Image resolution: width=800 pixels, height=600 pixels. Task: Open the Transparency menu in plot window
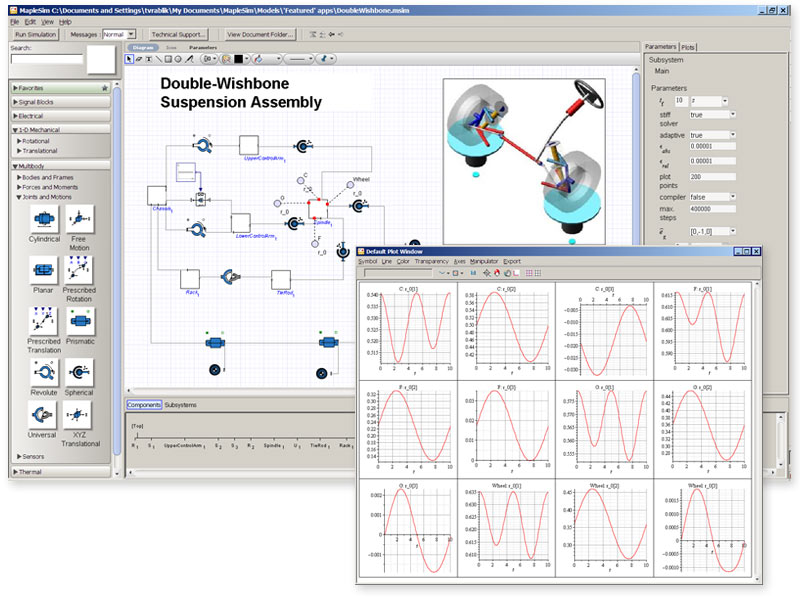[x=431, y=261]
